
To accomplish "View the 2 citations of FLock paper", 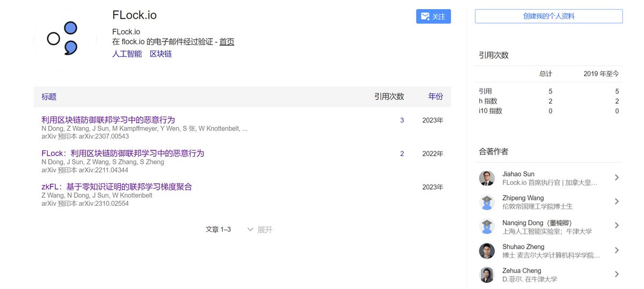I will pyautogui.click(x=402, y=154).
